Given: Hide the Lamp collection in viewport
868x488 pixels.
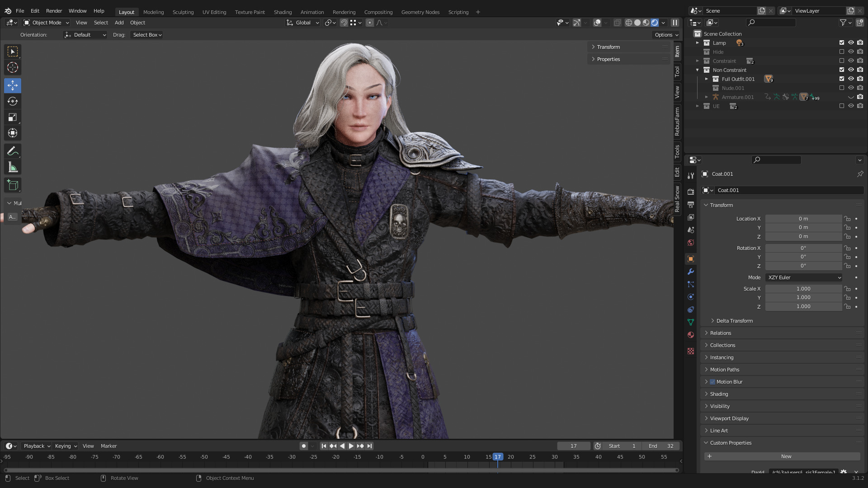Looking at the screenshot, I should (851, 43).
